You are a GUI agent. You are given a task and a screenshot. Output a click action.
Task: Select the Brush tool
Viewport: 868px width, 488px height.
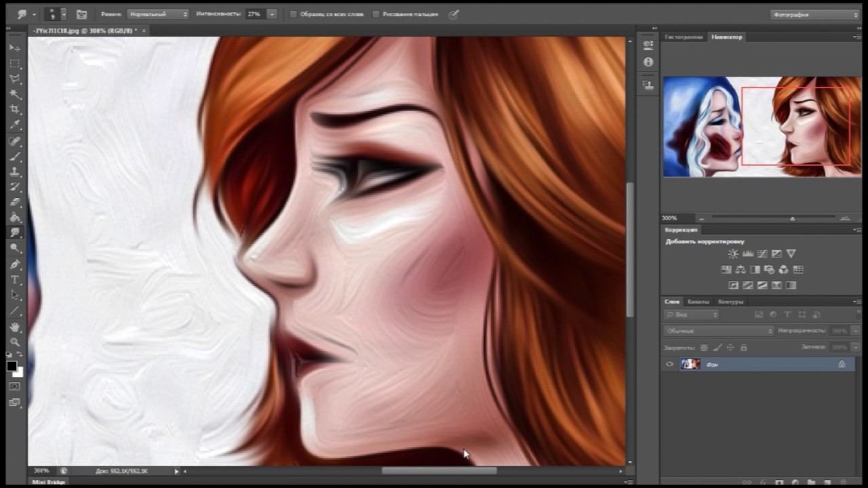(x=15, y=157)
